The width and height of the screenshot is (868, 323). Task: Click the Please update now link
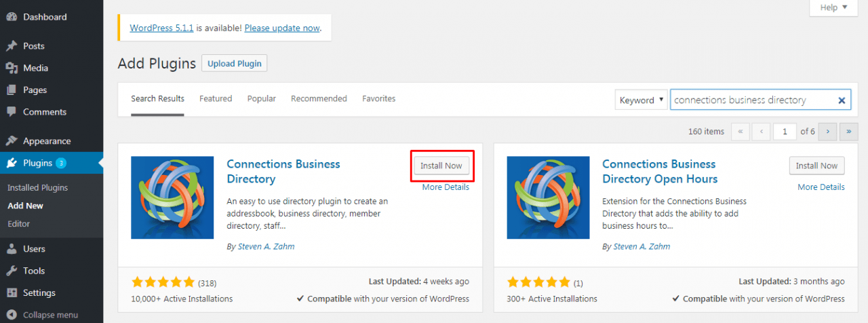pyautogui.click(x=281, y=28)
